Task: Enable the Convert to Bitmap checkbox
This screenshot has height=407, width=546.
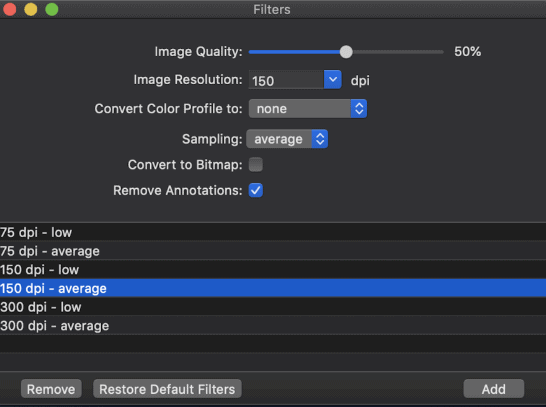Action: 256,164
